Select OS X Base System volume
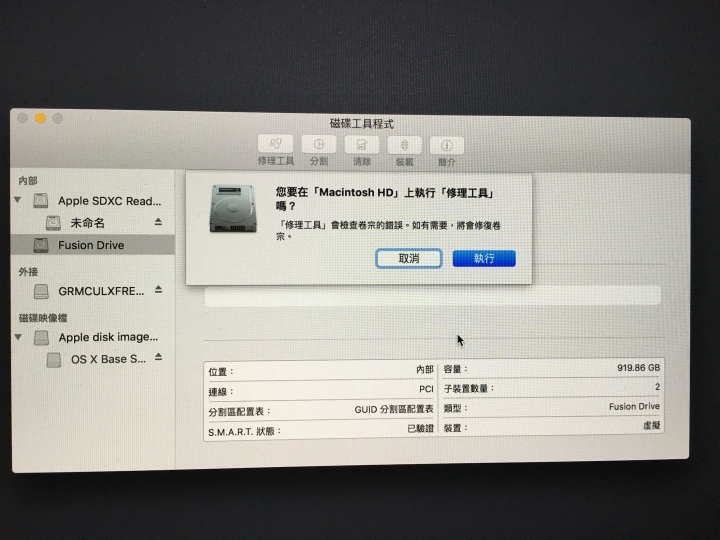The width and height of the screenshot is (720, 540). [108, 359]
